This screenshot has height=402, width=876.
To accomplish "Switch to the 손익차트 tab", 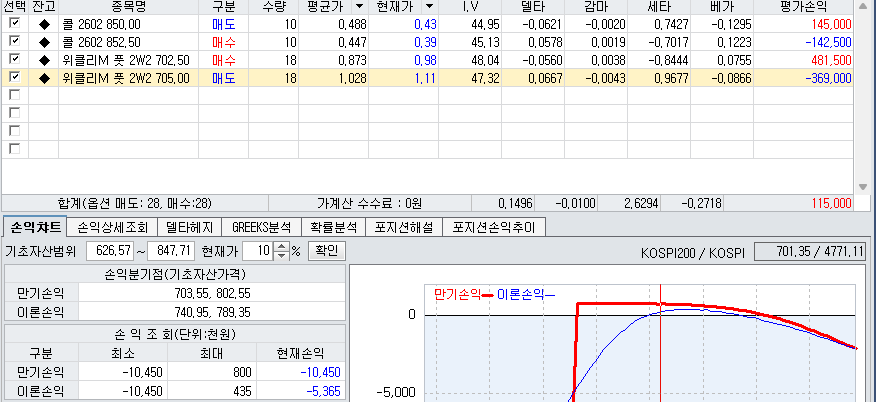I will (x=34, y=227).
